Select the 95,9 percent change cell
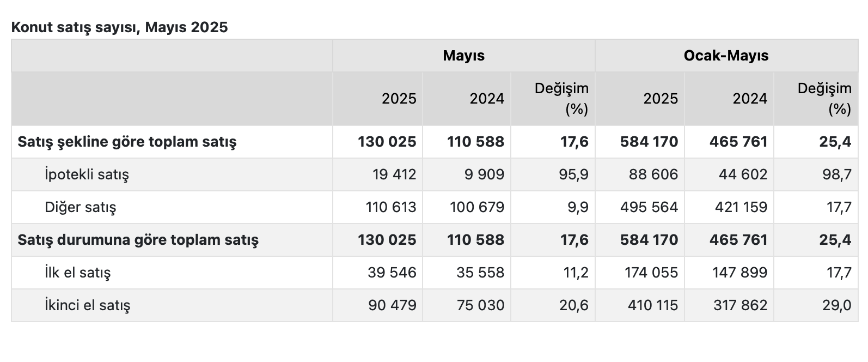The width and height of the screenshot is (868, 362). click(x=574, y=174)
